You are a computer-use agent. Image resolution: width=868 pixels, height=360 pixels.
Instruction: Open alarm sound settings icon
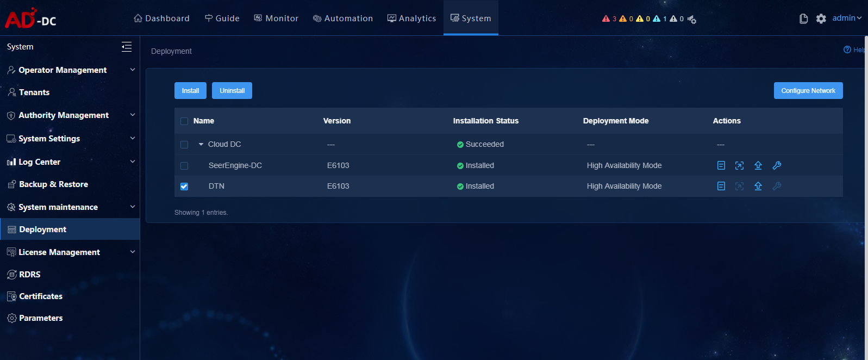click(x=692, y=20)
